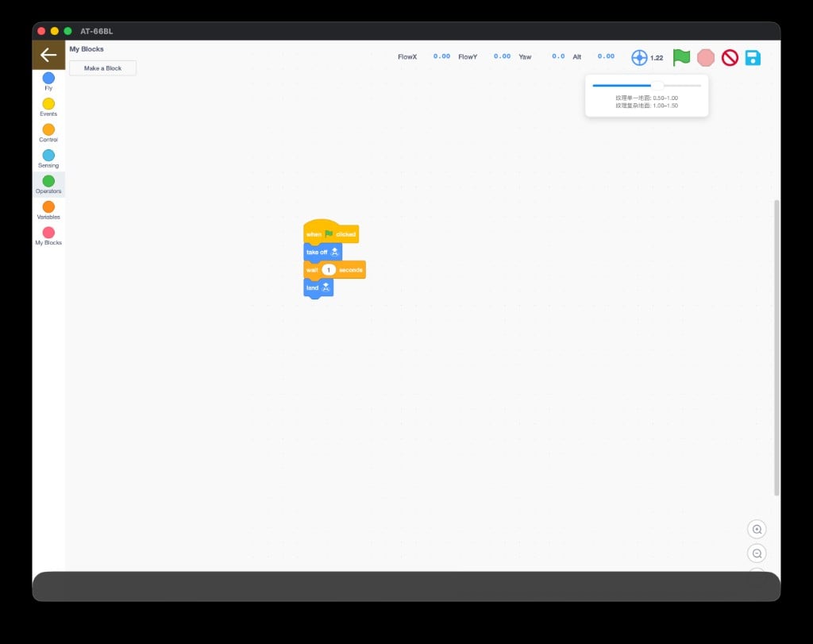
Task: Open the Variables block category
Action: (48, 210)
